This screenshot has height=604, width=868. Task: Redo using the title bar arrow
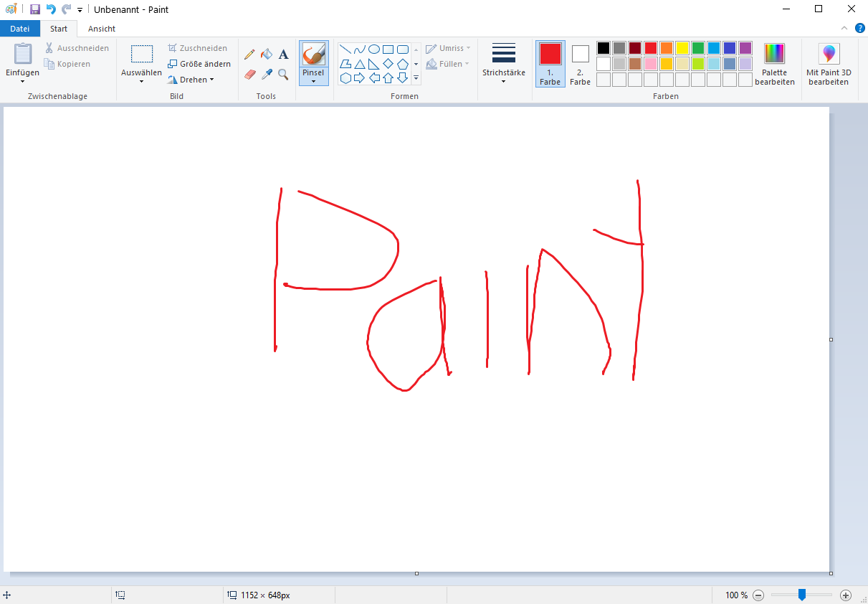coord(66,9)
